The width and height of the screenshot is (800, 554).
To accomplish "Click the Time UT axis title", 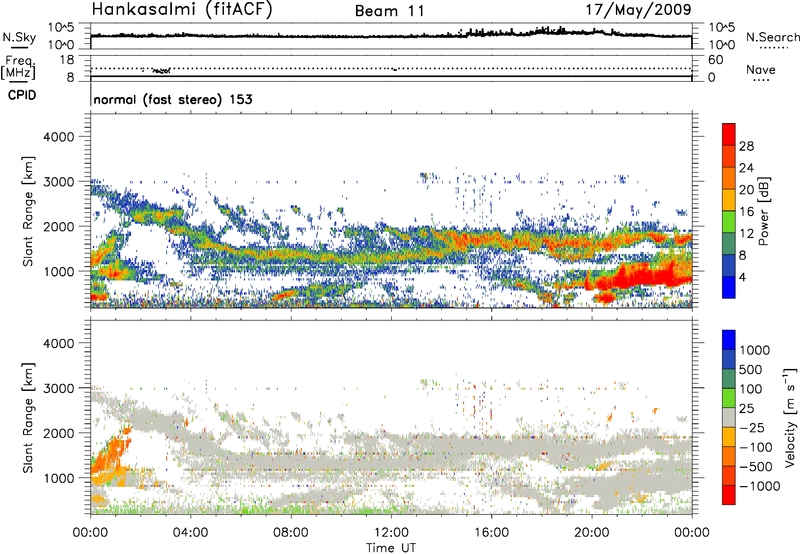I will click(391, 547).
